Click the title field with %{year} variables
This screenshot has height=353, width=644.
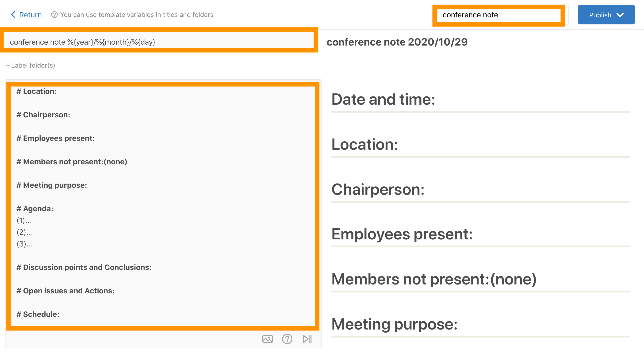(x=159, y=42)
